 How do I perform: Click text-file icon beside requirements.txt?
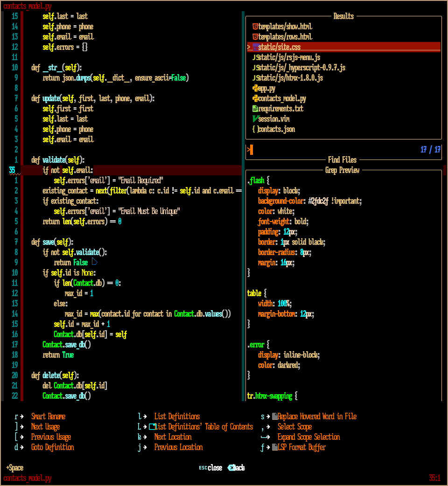click(x=255, y=109)
